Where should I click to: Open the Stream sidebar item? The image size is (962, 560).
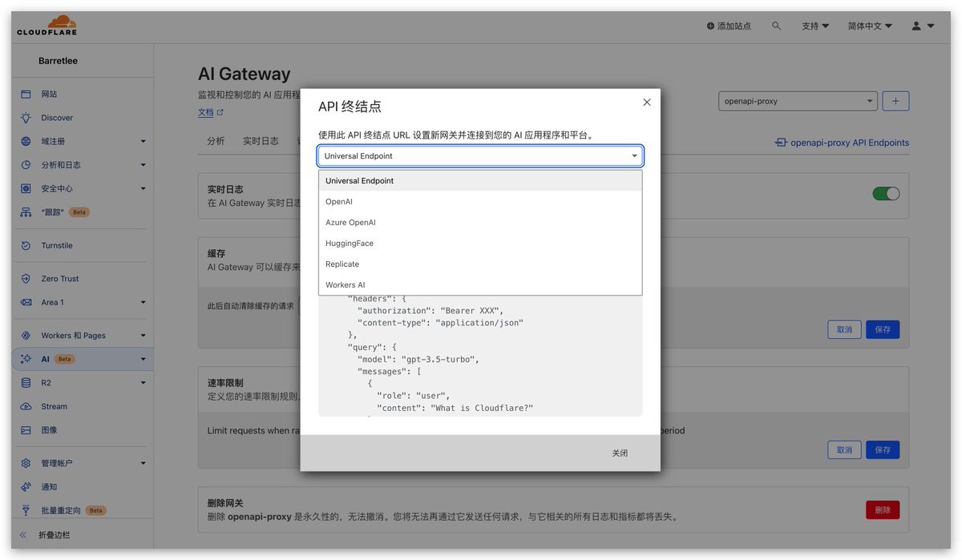(x=55, y=406)
